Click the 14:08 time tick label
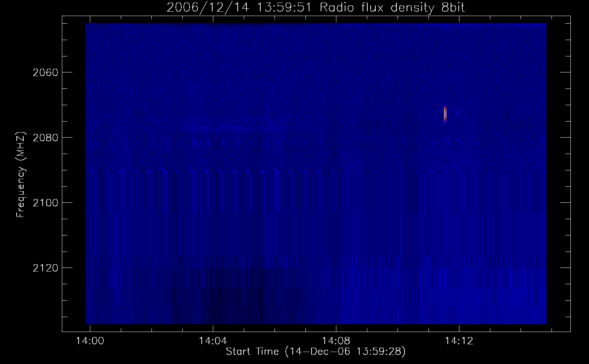The width and height of the screenshot is (589, 364). click(x=336, y=341)
